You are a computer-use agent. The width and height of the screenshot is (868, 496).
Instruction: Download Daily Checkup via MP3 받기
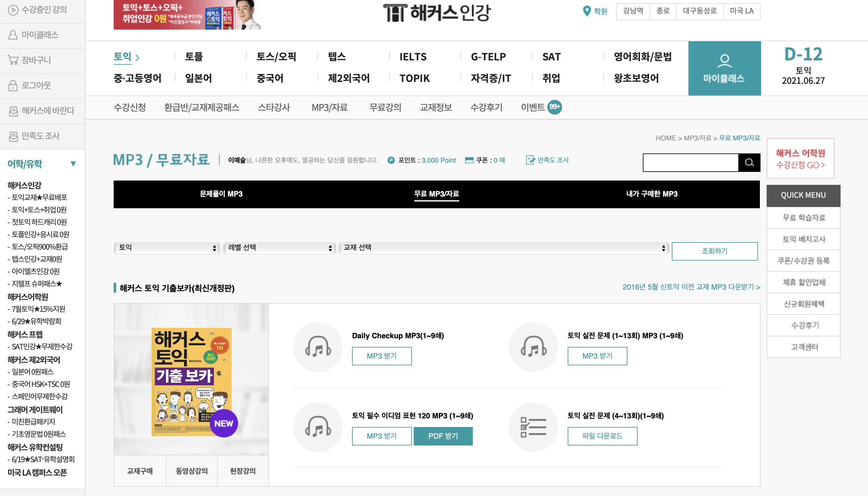(x=382, y=356)
